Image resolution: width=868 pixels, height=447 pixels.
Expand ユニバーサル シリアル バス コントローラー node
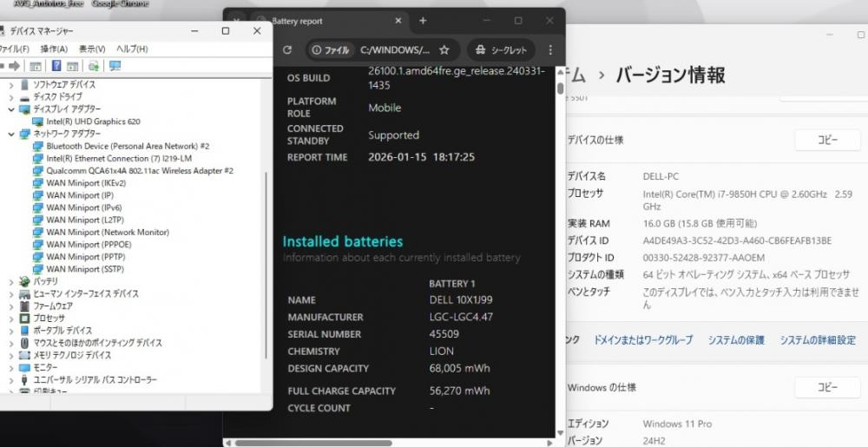pos(11,379)
